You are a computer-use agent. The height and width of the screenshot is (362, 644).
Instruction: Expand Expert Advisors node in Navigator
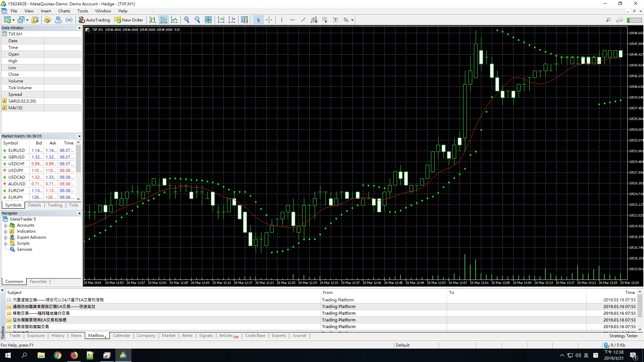pyautogui.click(x=5, y=237)
